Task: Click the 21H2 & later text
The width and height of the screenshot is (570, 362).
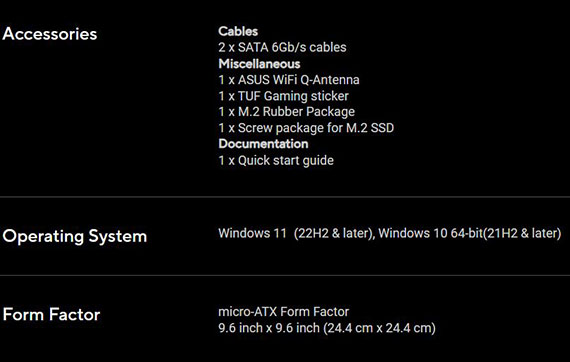Action: pyautogui.click(x=522, y=233)
